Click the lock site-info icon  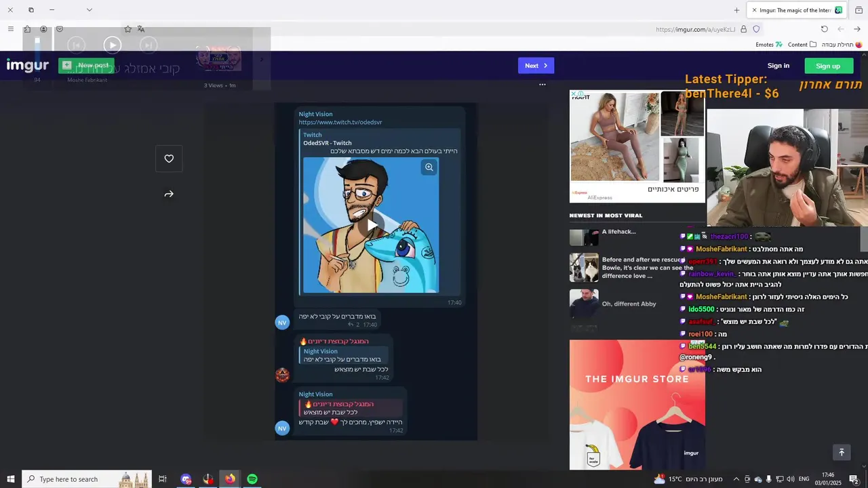click(x=744, y=29)
